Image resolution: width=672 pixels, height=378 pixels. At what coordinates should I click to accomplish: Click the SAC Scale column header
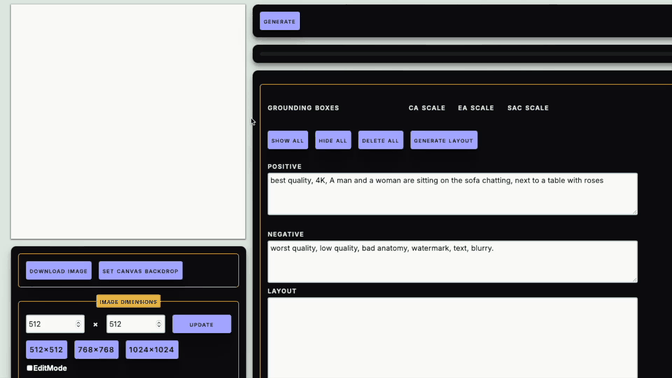tap(528, 108)
